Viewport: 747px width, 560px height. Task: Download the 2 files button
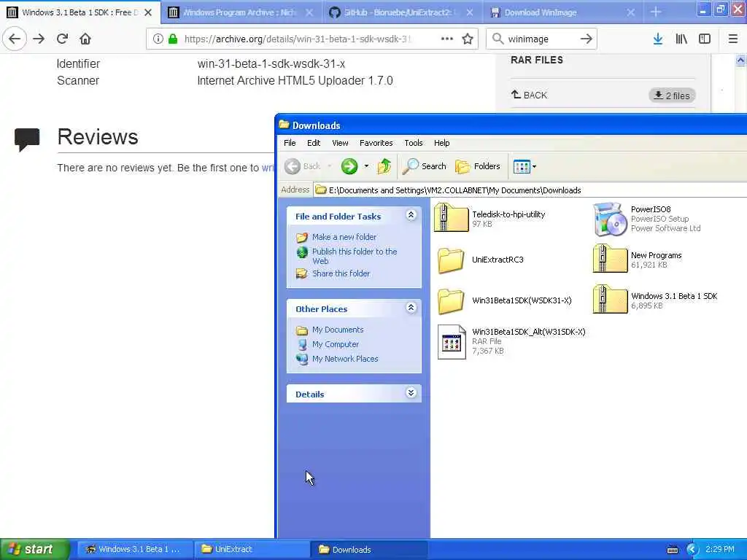(672, 96)
